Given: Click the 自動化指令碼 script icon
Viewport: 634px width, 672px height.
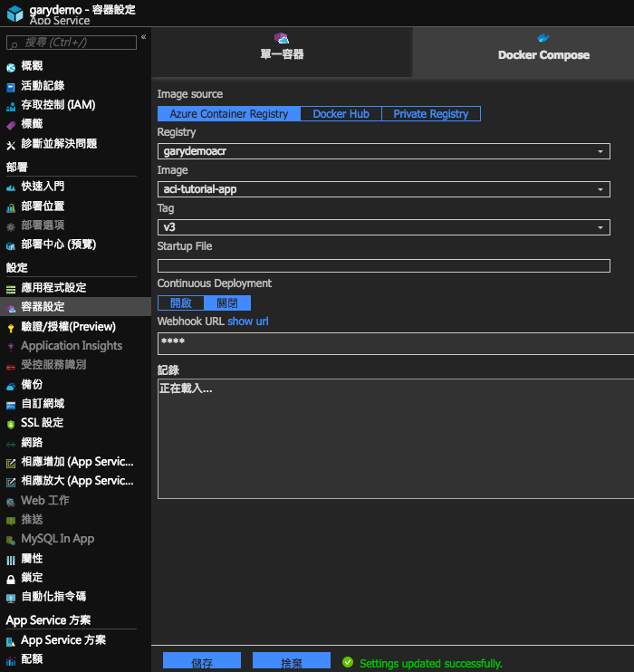Looking at the screenshot, I should coord(11,599).
